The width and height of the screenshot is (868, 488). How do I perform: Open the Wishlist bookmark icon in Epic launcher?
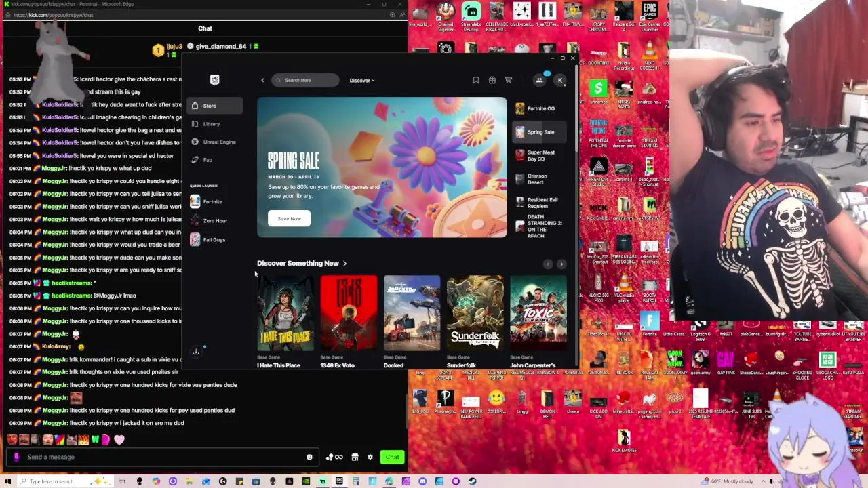[x=476, y=80]
